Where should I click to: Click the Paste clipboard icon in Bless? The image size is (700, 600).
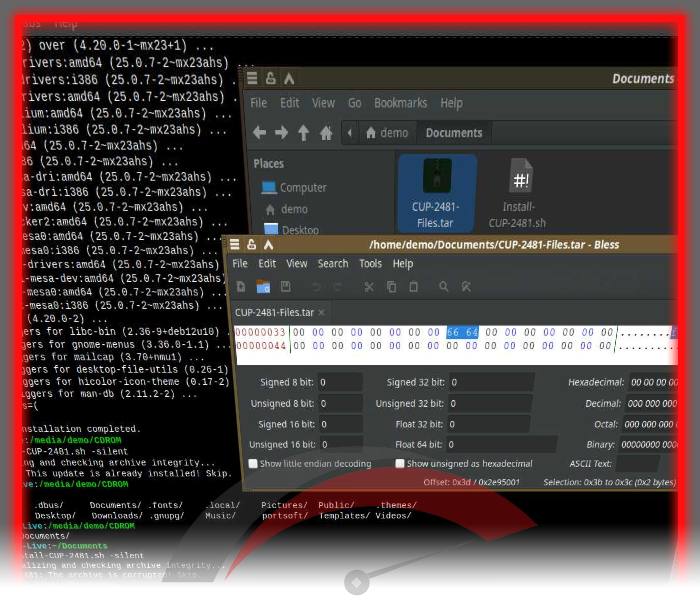click(x=414, y=287)
